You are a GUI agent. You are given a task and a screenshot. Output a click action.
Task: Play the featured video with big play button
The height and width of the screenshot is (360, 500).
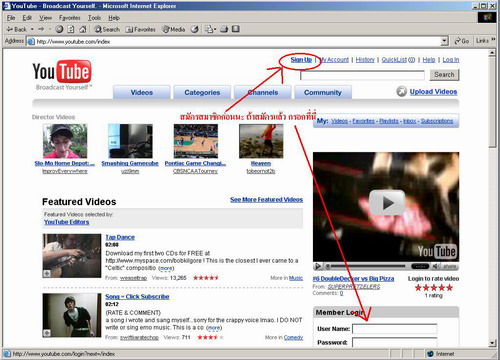coord(387,203)
